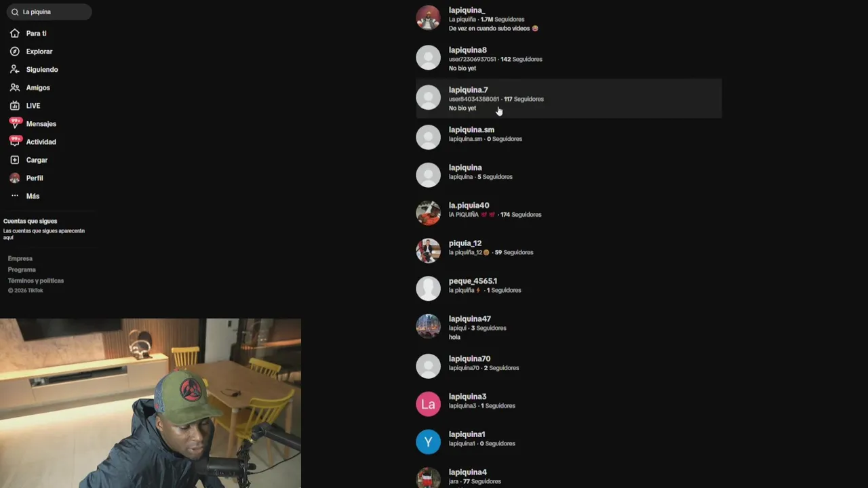Click the Cargar upload plus icon
The width and height of the screenshot is (868, 488).
pyautogui.click(x=15, y=160)
